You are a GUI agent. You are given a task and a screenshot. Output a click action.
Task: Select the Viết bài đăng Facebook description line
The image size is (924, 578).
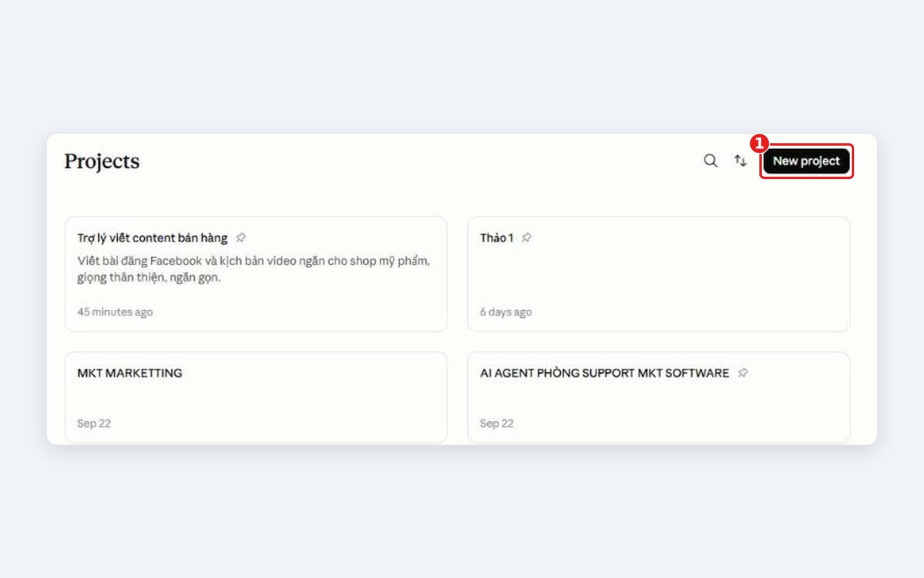pyautogui.click(x=254, y=261)
